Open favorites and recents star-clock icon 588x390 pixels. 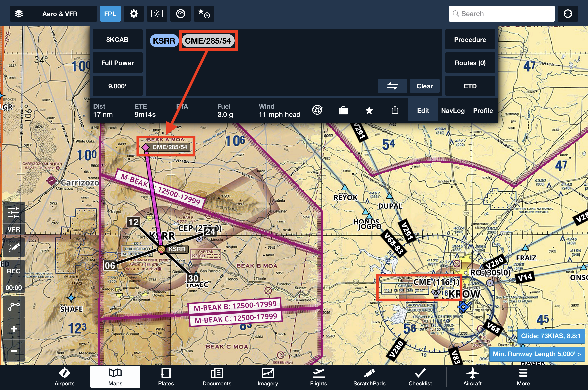(x=204, y=14)
